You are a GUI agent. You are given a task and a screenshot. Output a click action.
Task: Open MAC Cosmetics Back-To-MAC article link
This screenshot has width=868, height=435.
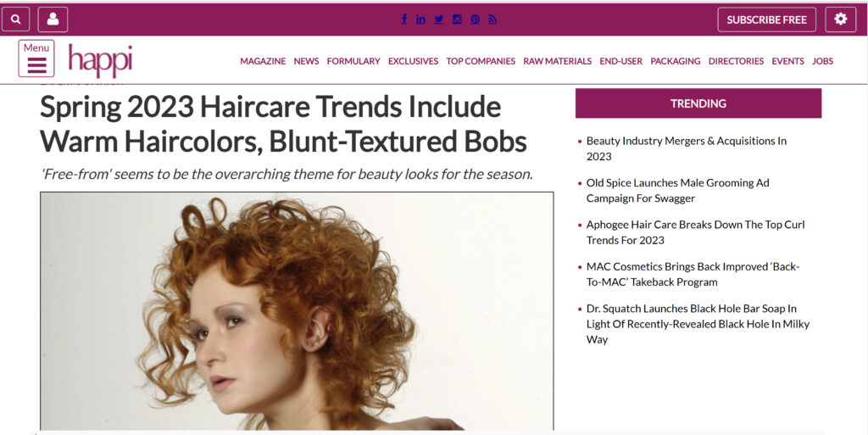tap(693, 274)
